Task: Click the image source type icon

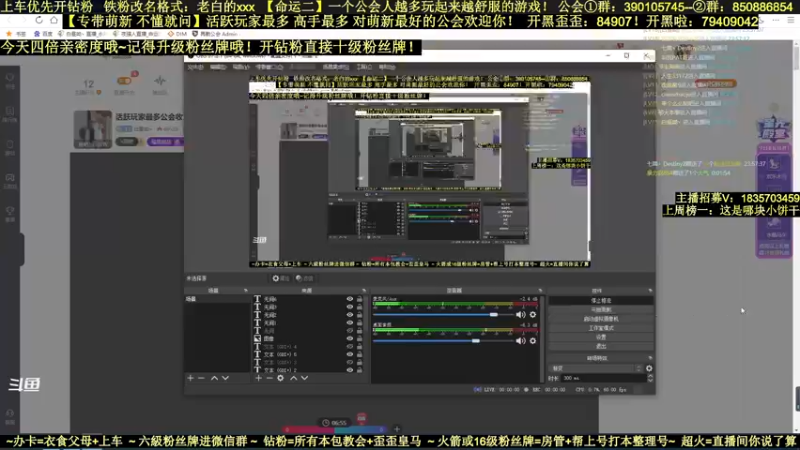Action: 257,338
